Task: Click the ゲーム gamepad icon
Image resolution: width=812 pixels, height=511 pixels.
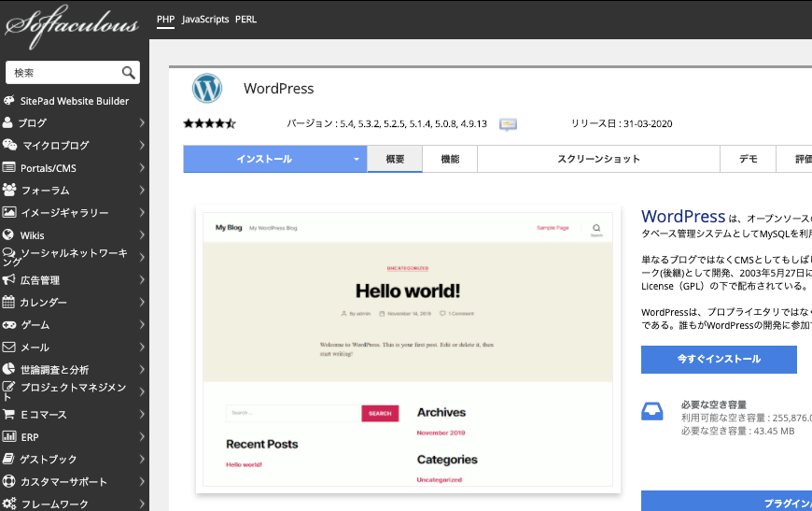Action: click(x=9, y=325)
